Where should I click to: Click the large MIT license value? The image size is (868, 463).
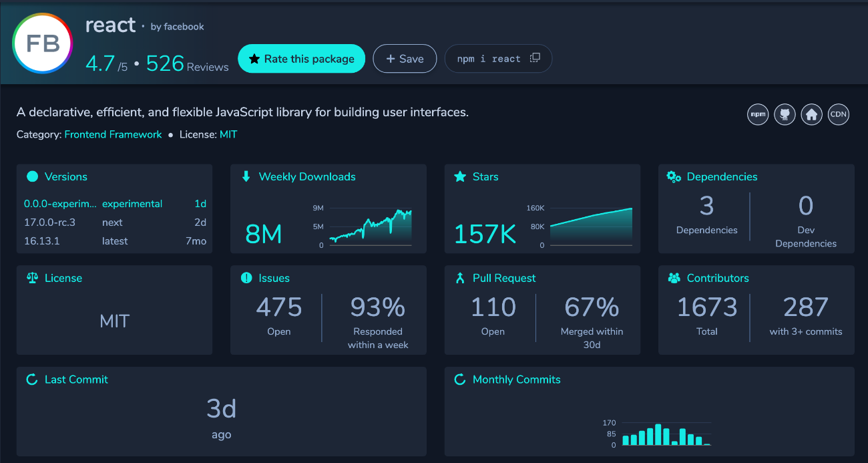click(x=114, y=321)
